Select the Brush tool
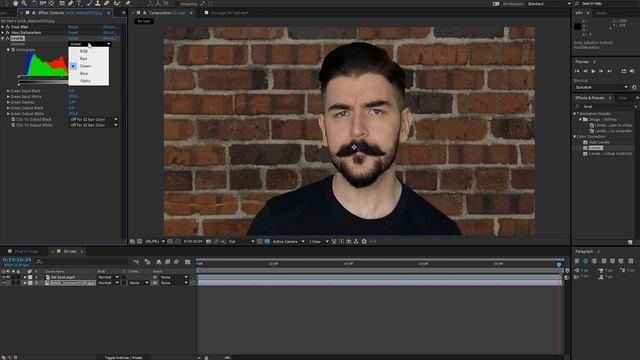The height and width of the screenshot is (360, 640). (89, 3)
